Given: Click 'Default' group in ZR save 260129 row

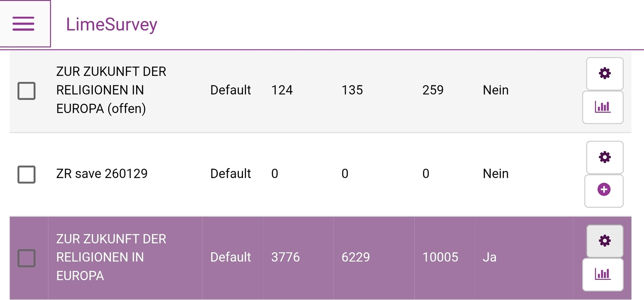Looking at the screenshot, I should [231, 174].
